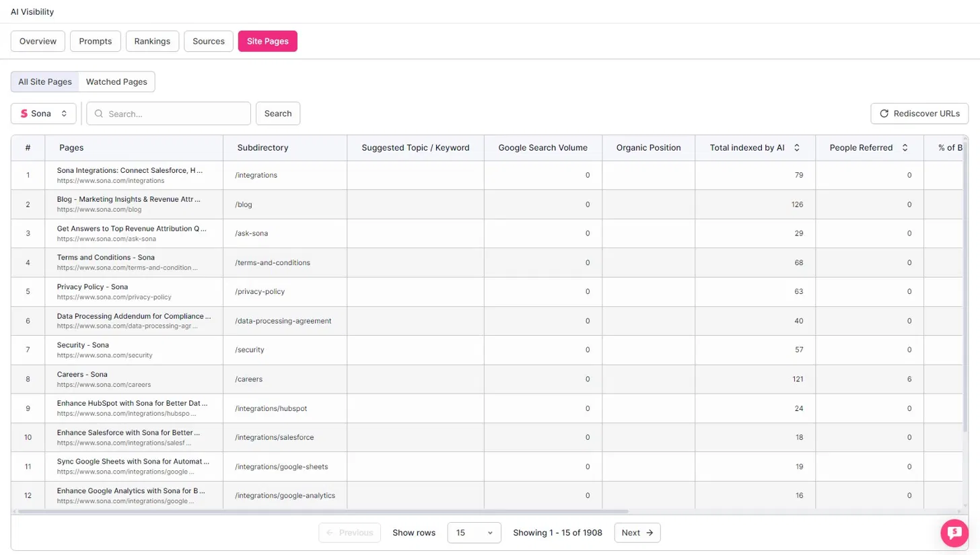Click https://www.sona.com/ask-sona URL text
Viewport: 980px width, 555px height.
tap(106, 239)
